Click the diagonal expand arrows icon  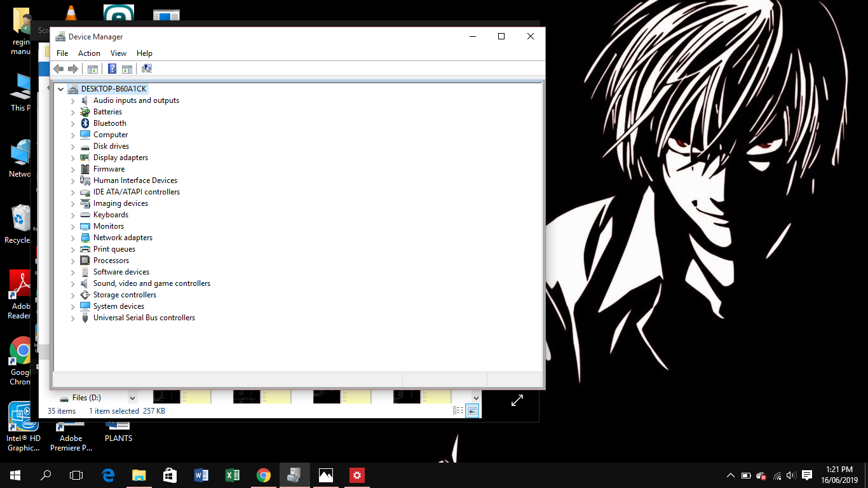click(x=517, y=400)
